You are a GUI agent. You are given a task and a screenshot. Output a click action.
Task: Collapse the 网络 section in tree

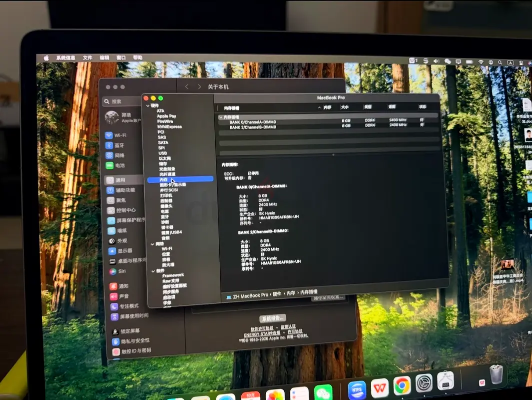pos(153,244)
